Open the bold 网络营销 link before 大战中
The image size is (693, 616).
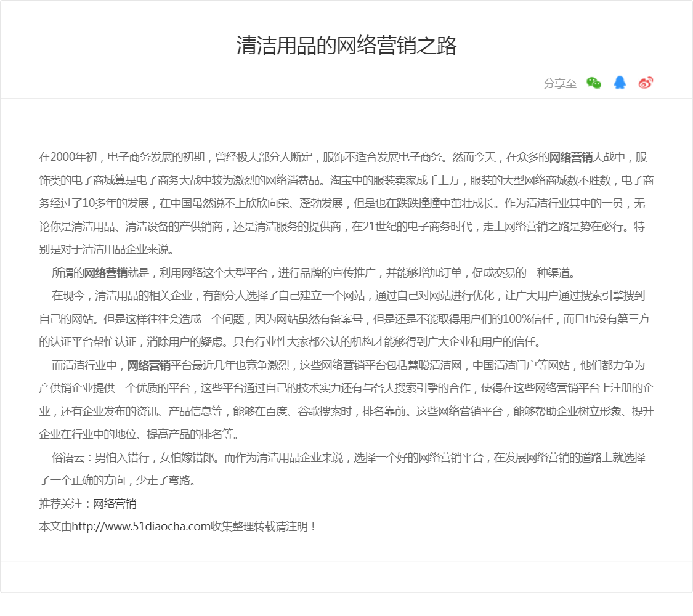tap(570, 157)
